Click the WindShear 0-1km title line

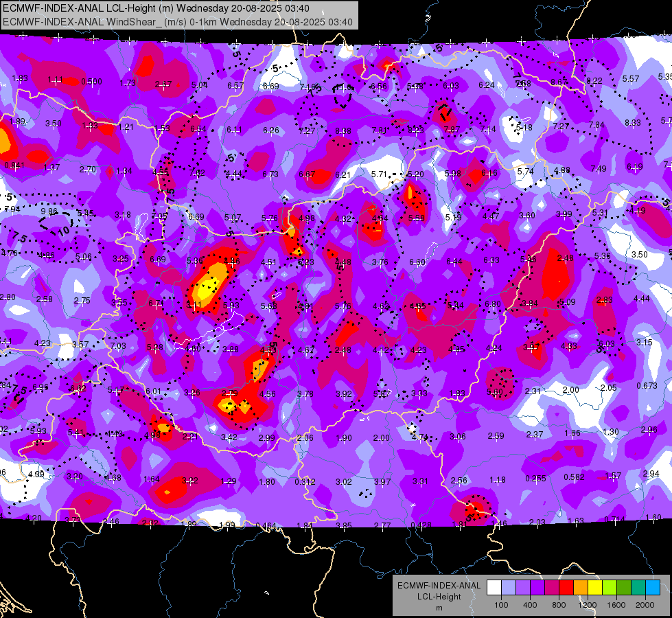click(178, 22)
